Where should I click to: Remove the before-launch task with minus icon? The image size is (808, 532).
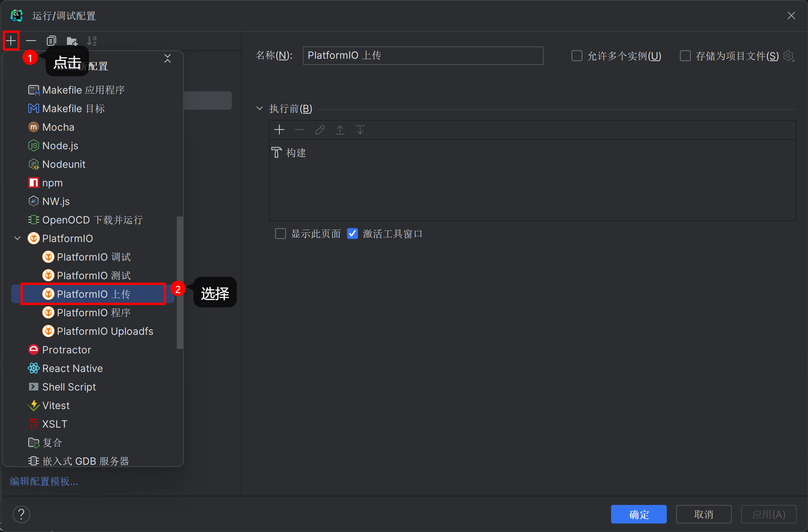tap(300, 130)
